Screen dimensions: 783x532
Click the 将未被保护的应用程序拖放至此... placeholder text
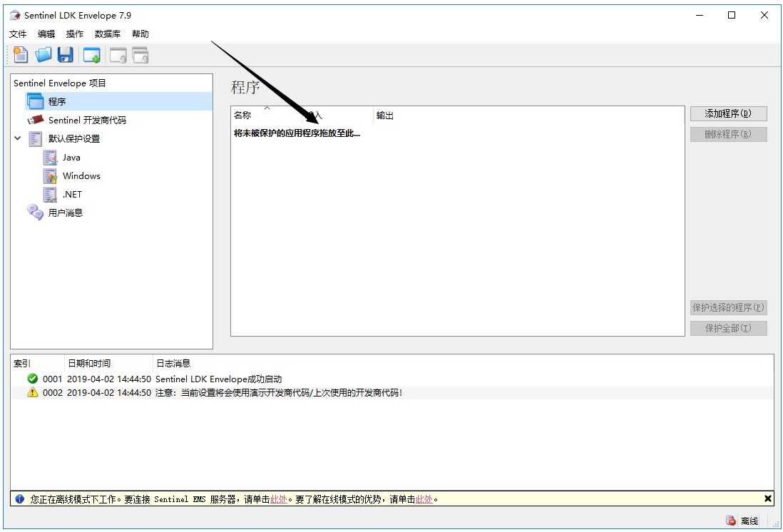[297, 133]
